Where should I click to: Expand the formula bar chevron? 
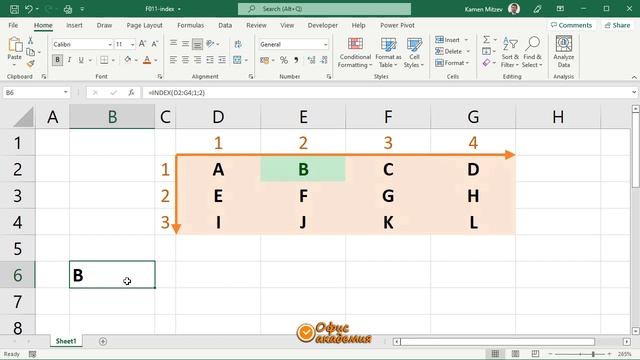(634, 93)
